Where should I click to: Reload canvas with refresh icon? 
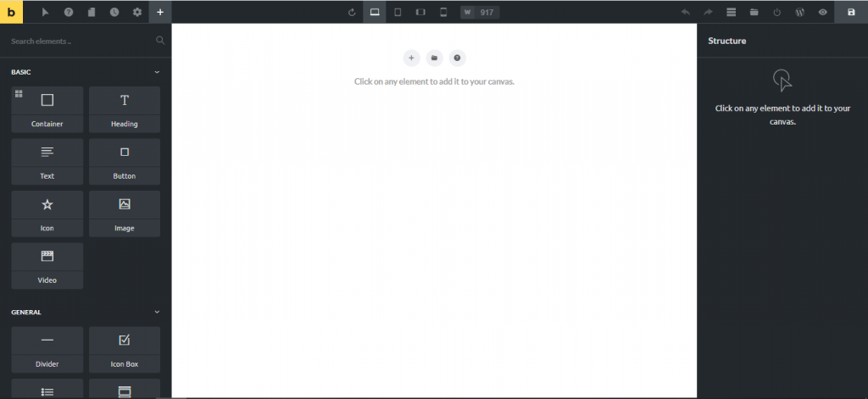[x=352, y=12]
